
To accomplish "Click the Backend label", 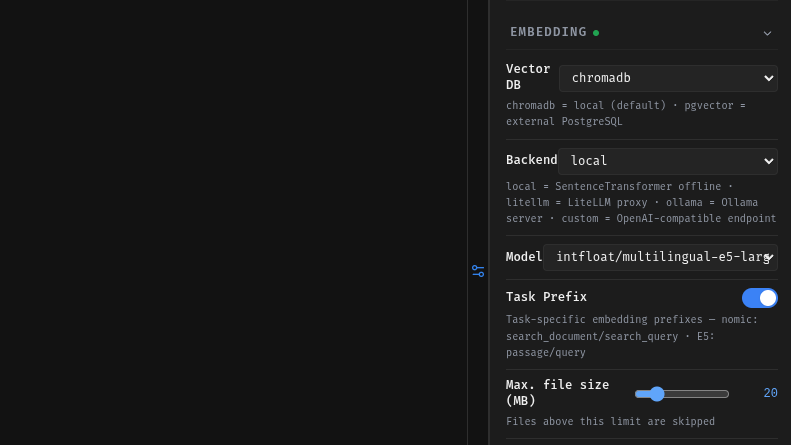I will pos(531,160).
